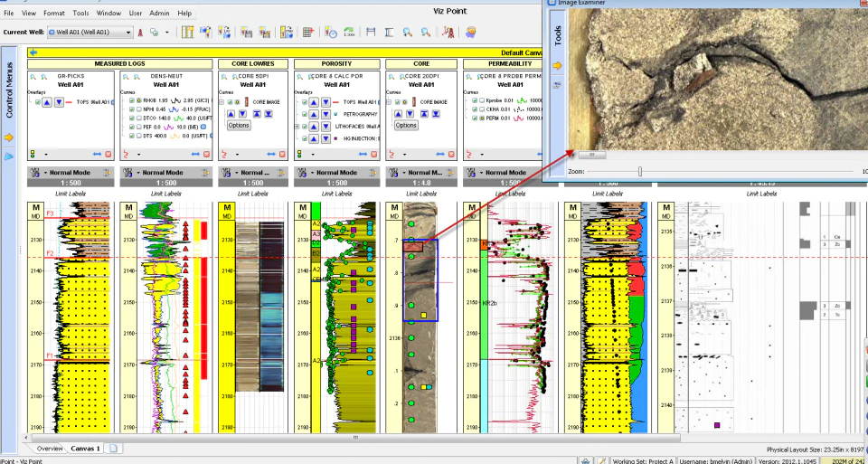The height and width of the screenshot is (464, 868).
Task: Move TOPS overlay down in GR-PICKS panel
Action: [x=59, y=102]
